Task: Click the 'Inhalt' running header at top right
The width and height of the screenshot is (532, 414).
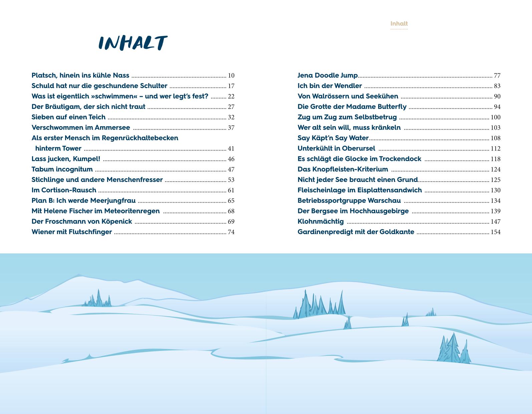Action: 399,24
